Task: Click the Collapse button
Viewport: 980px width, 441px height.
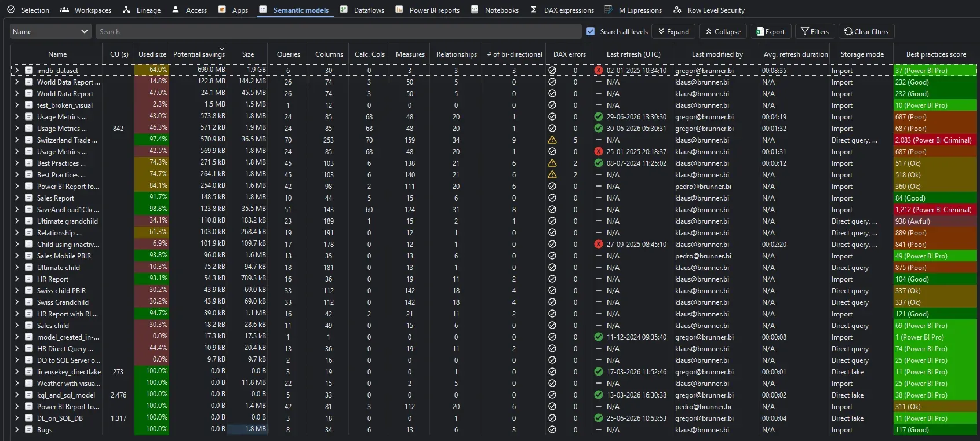Action: pyautogui.click(x=723, y=31)
